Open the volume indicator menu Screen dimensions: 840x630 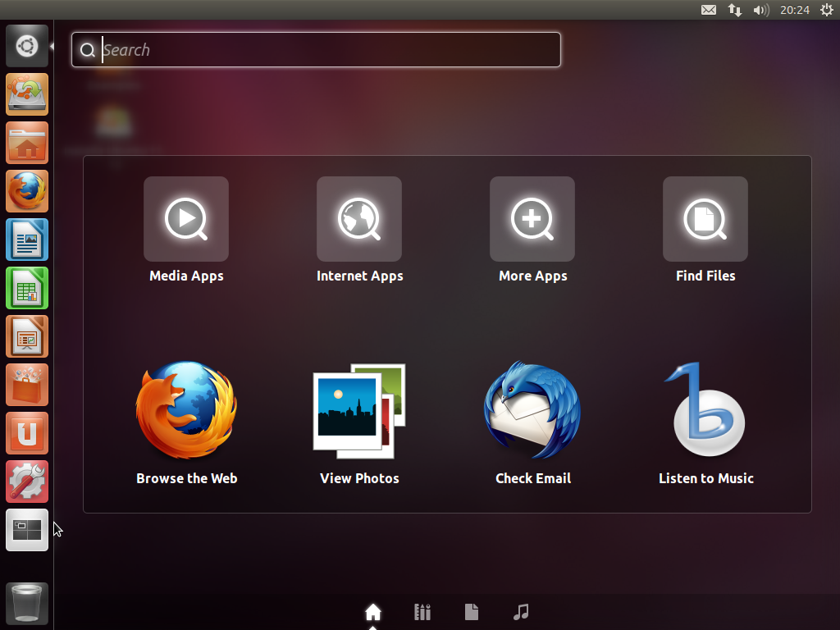760,10
